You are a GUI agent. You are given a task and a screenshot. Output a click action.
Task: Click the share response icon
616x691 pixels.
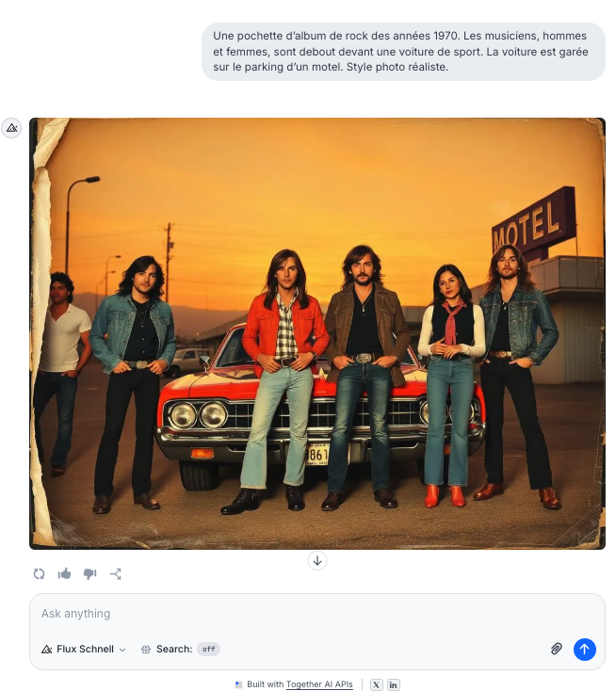coord(116,573)
